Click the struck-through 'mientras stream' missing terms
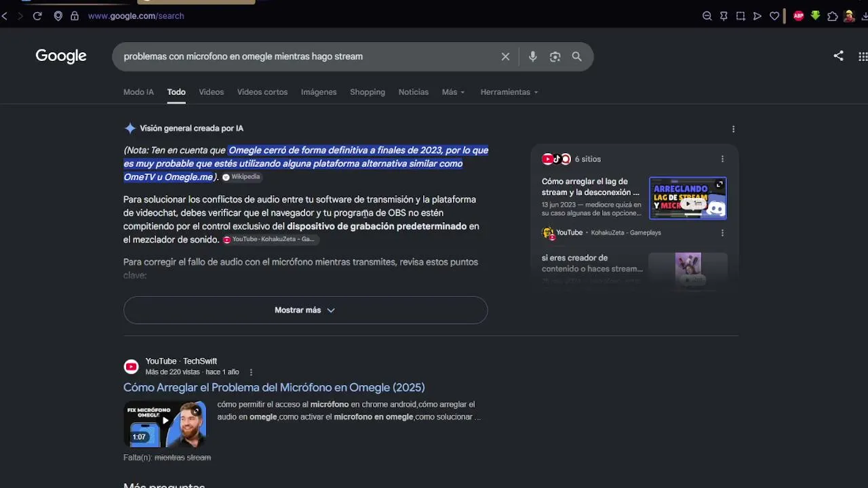Screen dimensions: 868x488 coord(182,457)
